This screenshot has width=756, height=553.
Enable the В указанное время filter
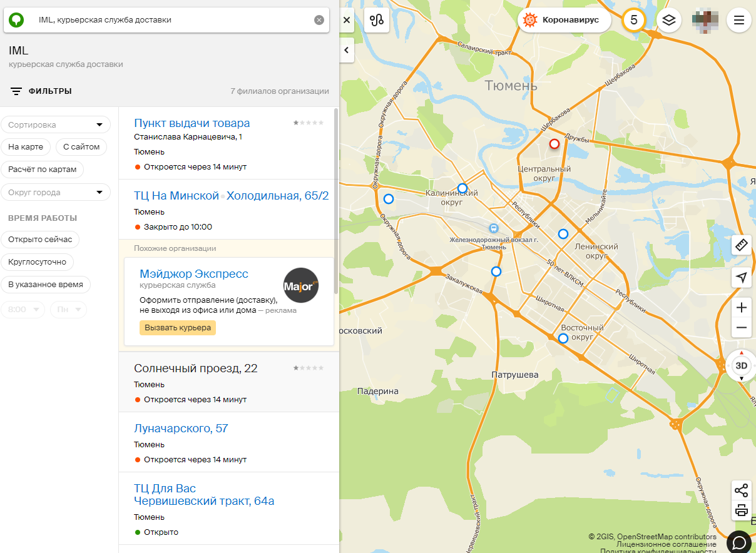46,285
